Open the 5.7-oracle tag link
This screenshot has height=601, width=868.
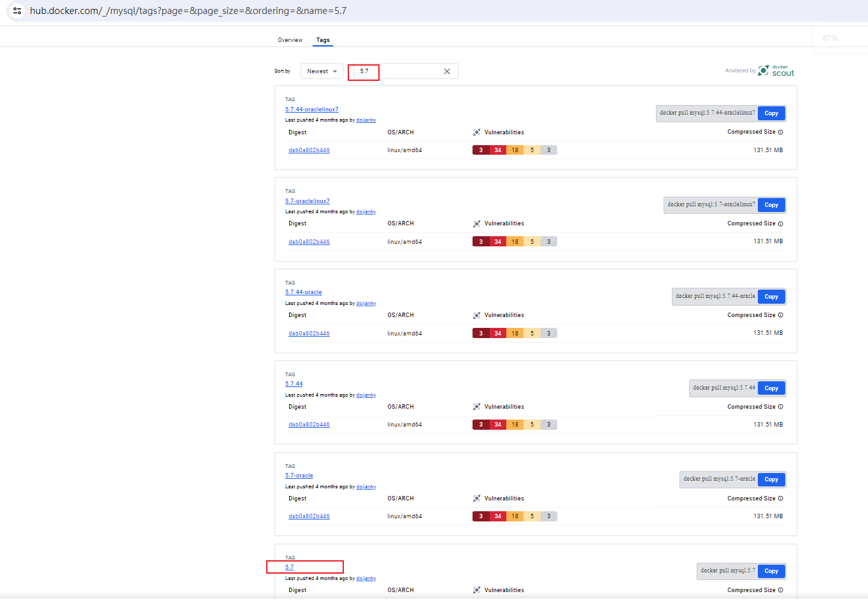click(299, 476)
